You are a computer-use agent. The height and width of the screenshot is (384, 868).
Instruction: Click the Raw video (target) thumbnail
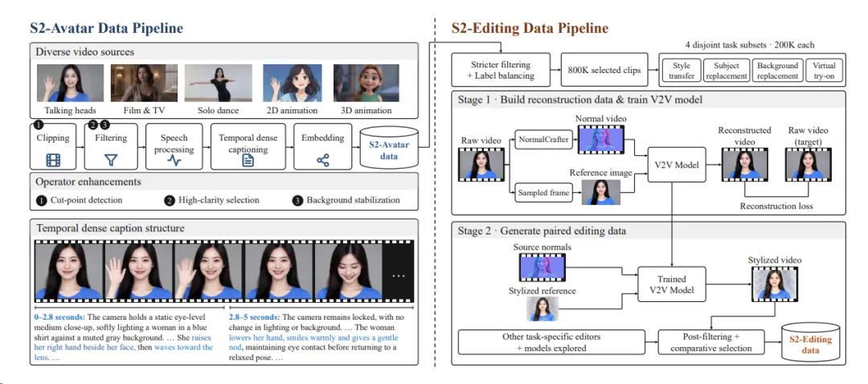[809, 165]
